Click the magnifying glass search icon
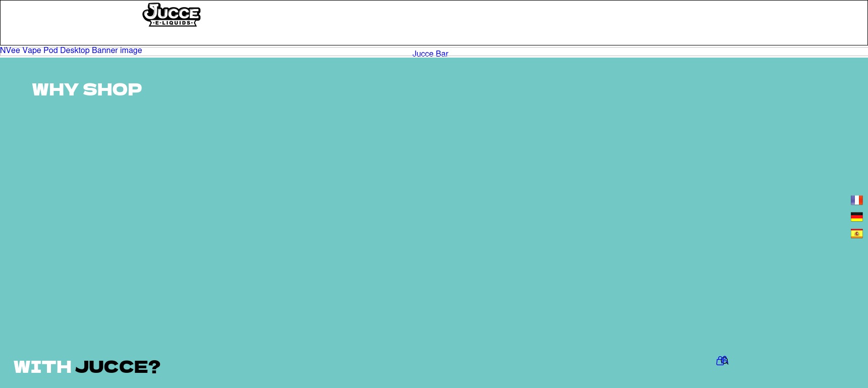This screenshot has height=388, width=868. (725, 360)
